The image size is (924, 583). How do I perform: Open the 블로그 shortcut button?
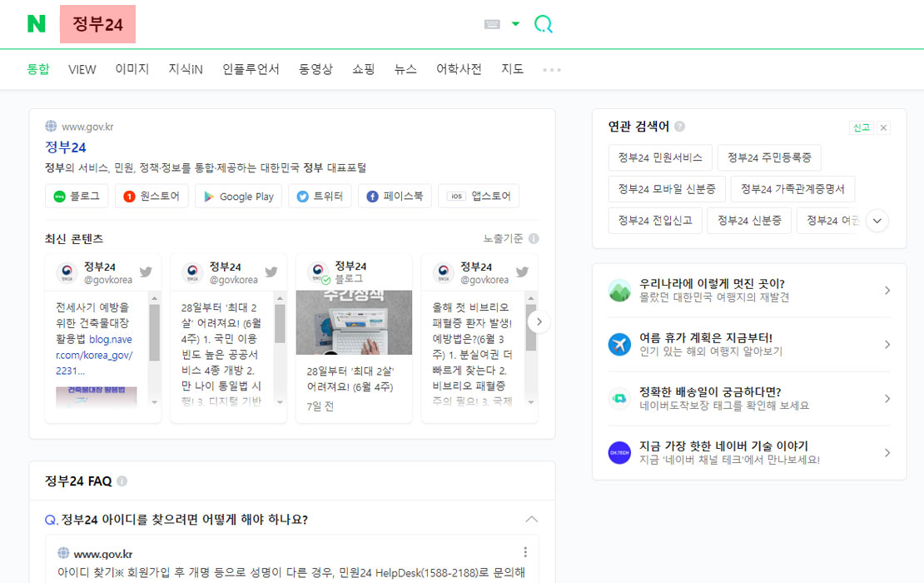(x=77, y=196)
